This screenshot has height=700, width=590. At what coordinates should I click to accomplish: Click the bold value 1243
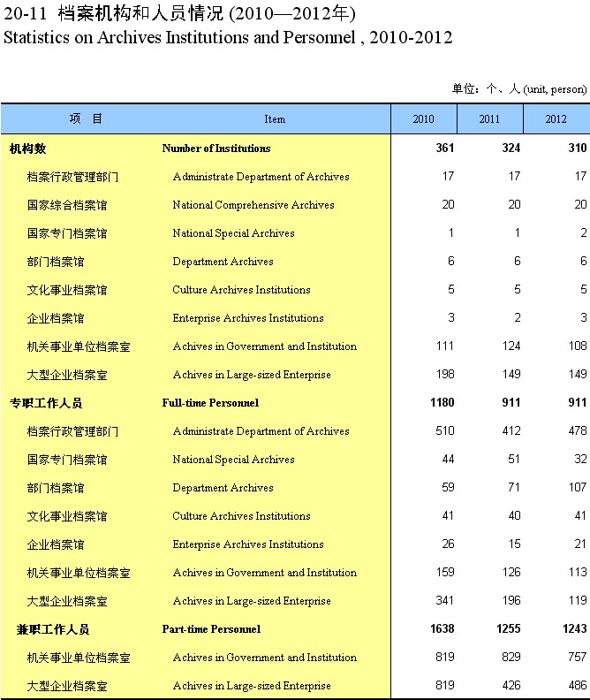(574, 629)
